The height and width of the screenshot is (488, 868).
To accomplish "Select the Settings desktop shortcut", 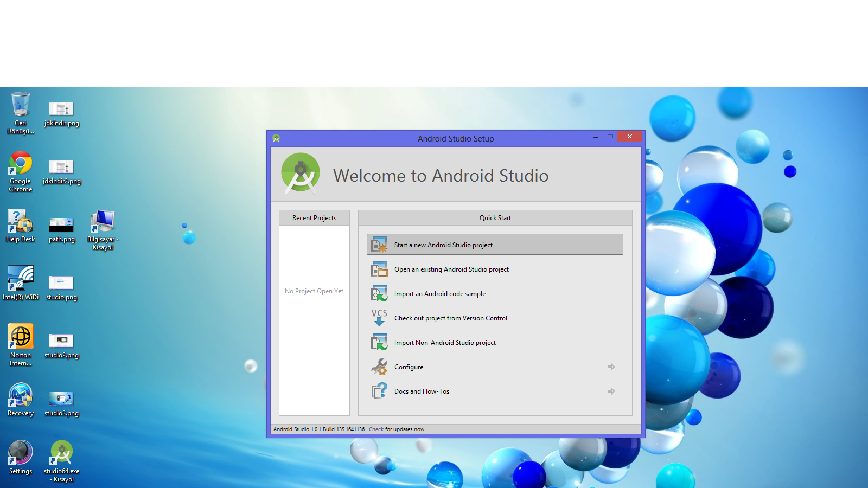I will (x=21, y=458).
